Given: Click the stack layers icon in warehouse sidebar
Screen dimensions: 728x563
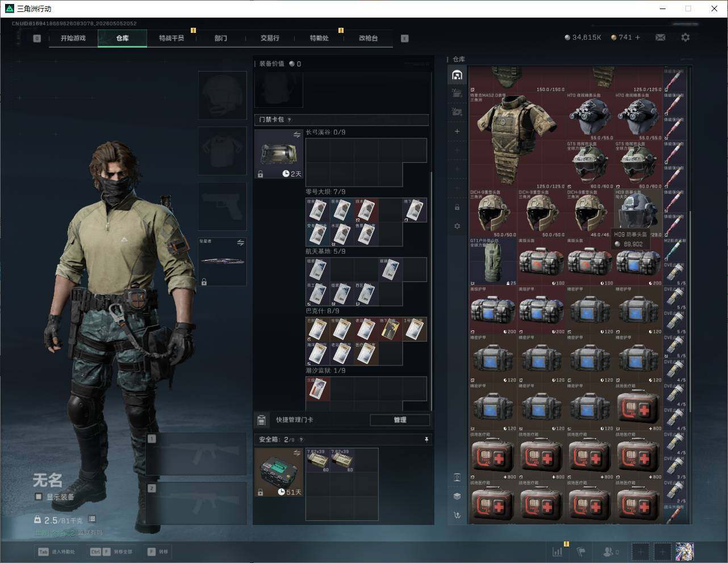Looking at the screenshot, I should click(457, 496).
